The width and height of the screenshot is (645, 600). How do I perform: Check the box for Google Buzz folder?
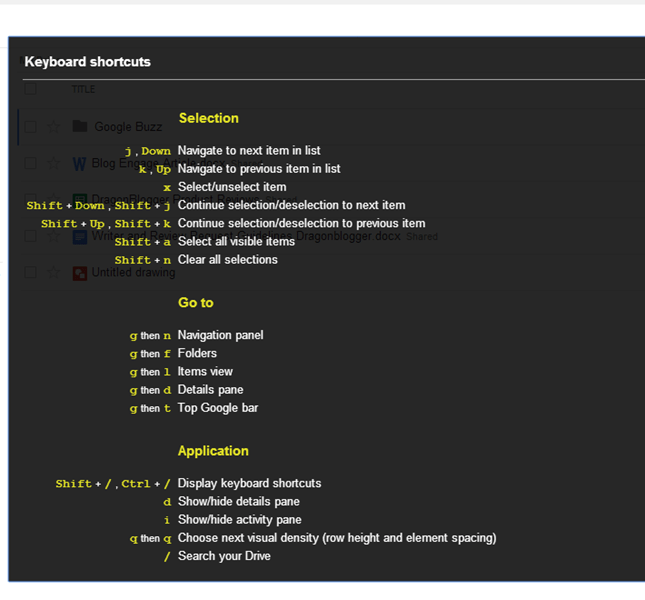[30, 127]
